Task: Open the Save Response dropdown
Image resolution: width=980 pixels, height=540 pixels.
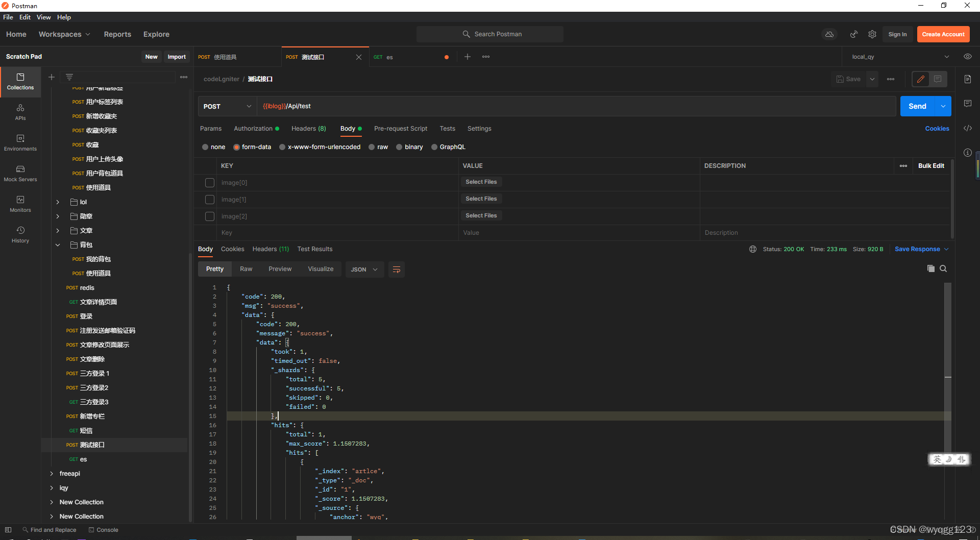Action: (922, 249)
